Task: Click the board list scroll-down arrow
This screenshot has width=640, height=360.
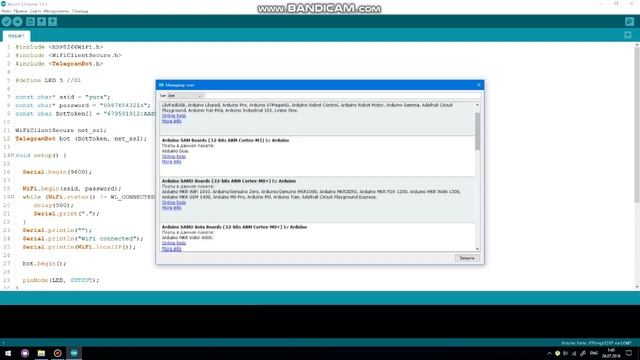Action: (477, 249)
